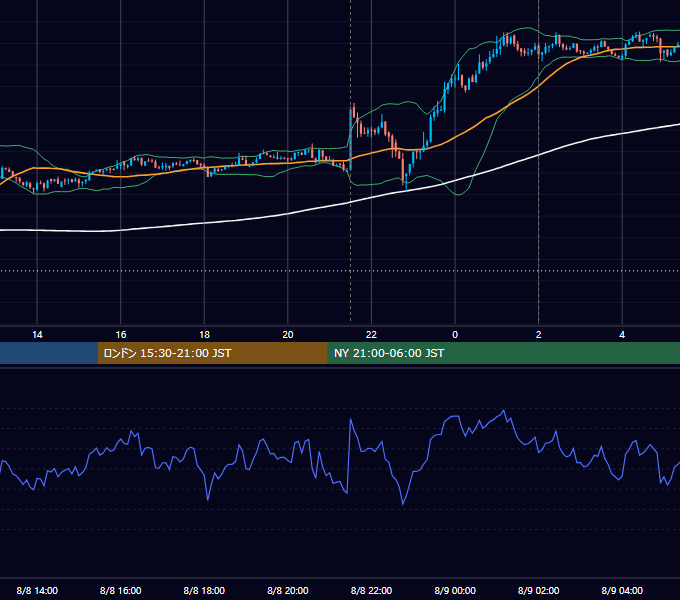Screen dimensions: 680x600
Task: Click the 8/8 22:00 date label
Action: pos(371,590)
